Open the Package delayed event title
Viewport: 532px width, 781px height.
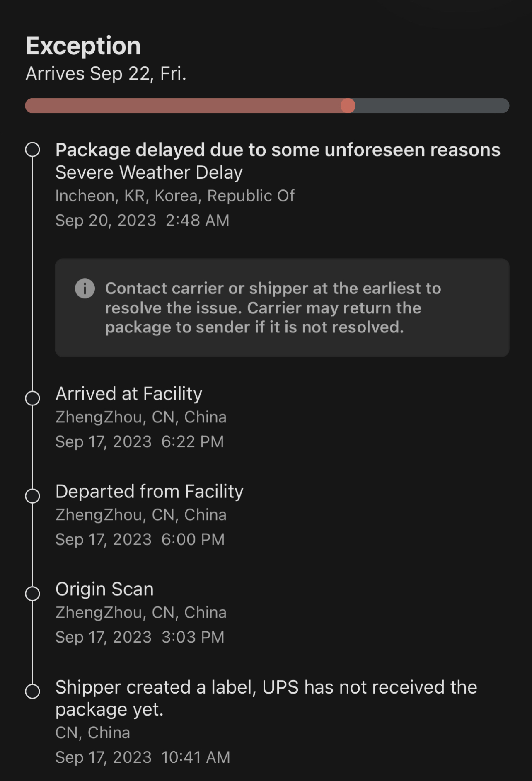[278, 150]
